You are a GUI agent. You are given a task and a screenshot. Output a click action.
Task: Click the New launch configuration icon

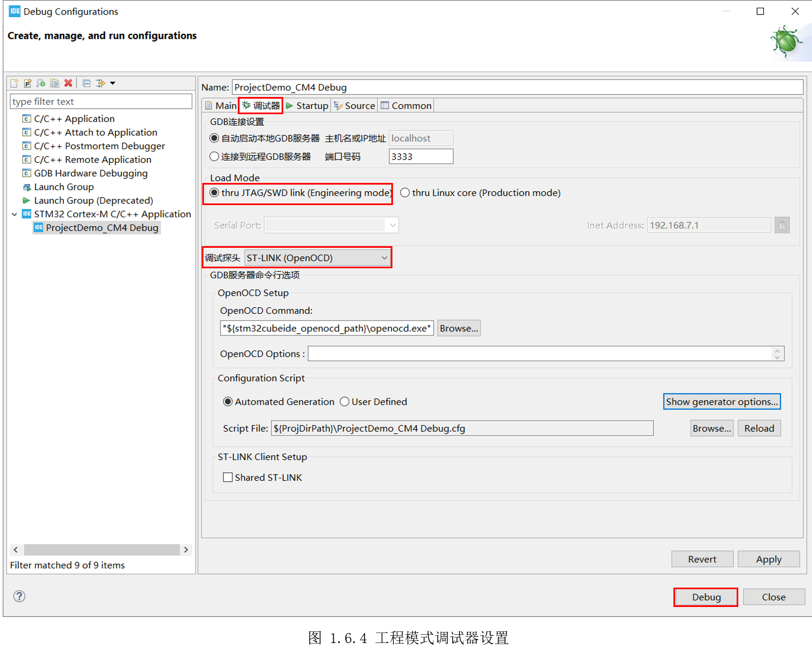[x=14, y=83]
